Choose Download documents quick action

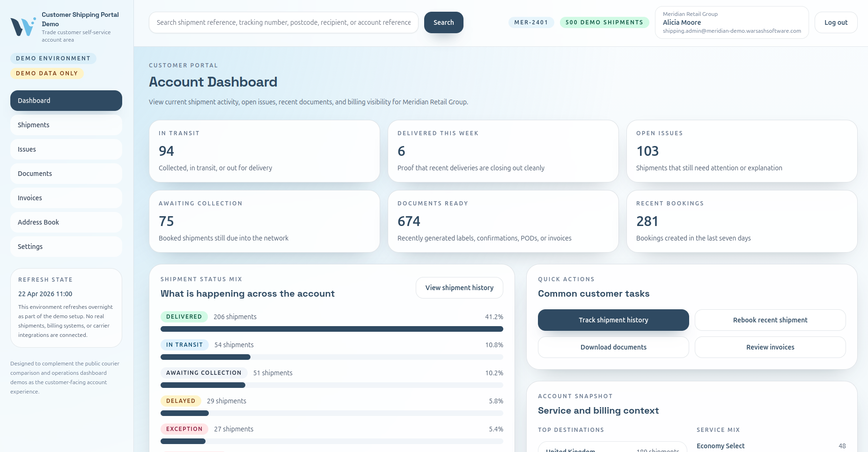tap(613, 347)
